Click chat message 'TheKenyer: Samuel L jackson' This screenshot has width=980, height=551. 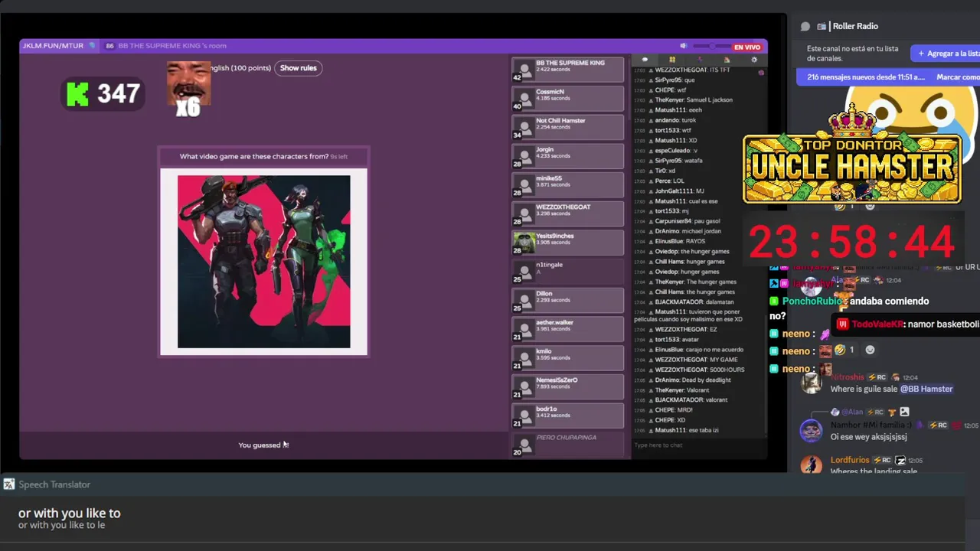click(694, 99)
